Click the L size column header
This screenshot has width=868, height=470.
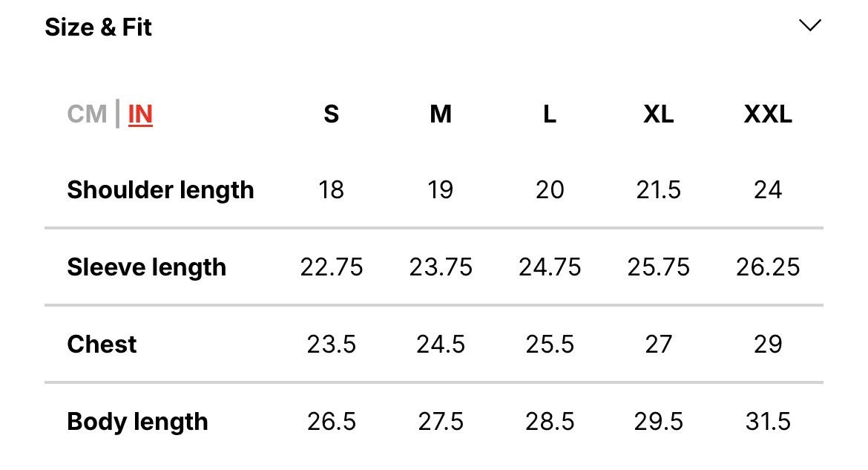[x=549, y=114]
